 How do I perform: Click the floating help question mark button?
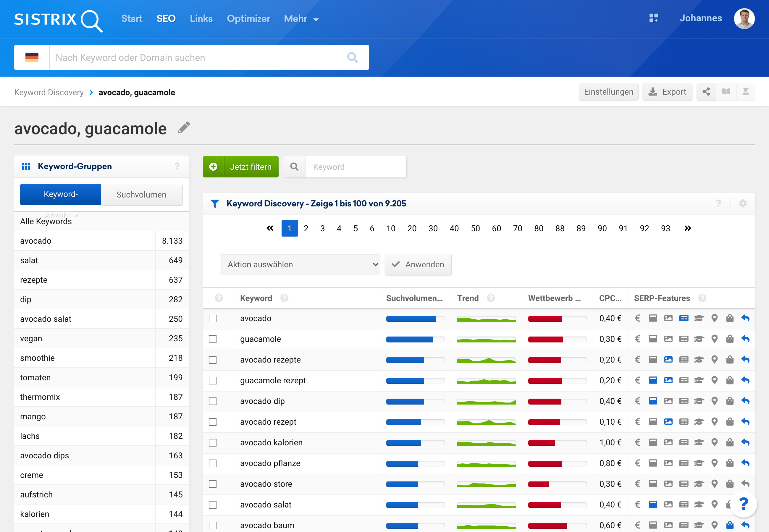[x=743, y=504]
